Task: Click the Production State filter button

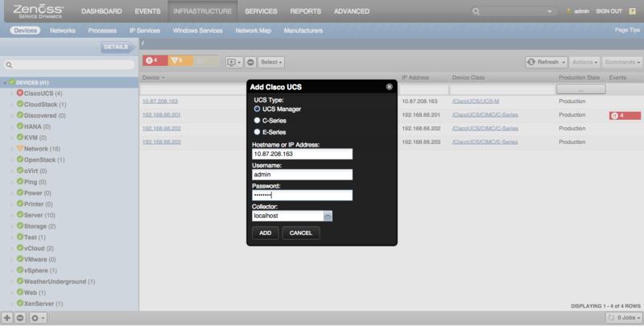Action: (x=580, y=89)
